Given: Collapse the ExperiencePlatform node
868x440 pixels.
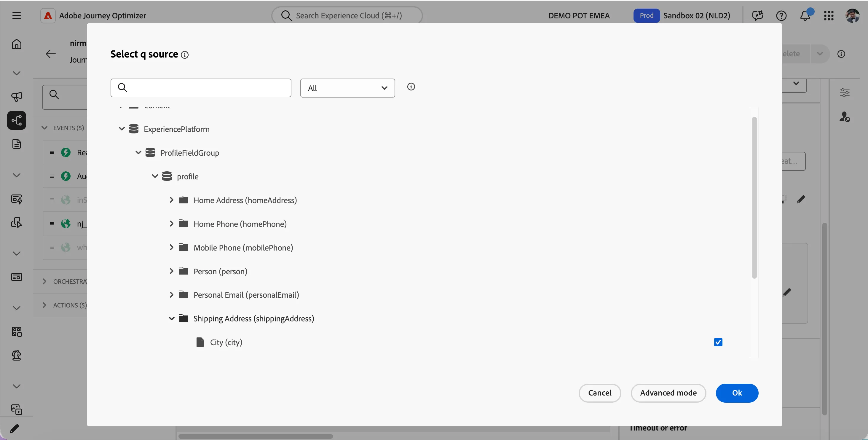Looking at the screenshot, I should (122, 129).
